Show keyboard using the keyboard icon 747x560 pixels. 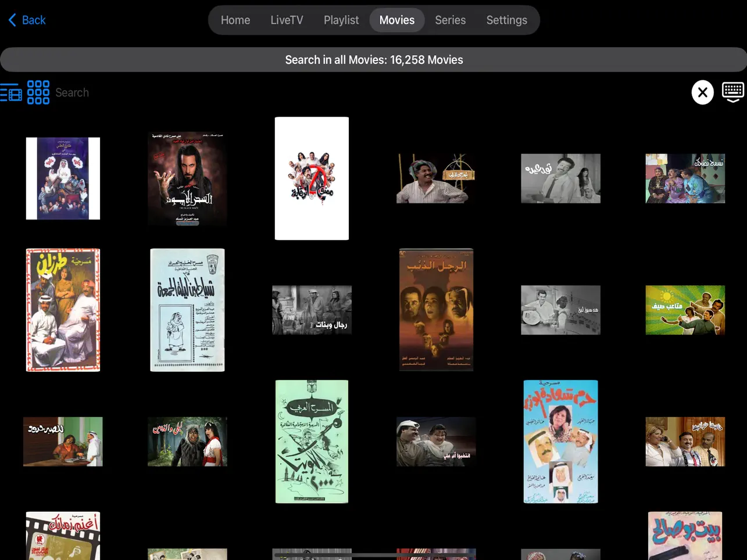pyautogui.click(x=733, y=92)
